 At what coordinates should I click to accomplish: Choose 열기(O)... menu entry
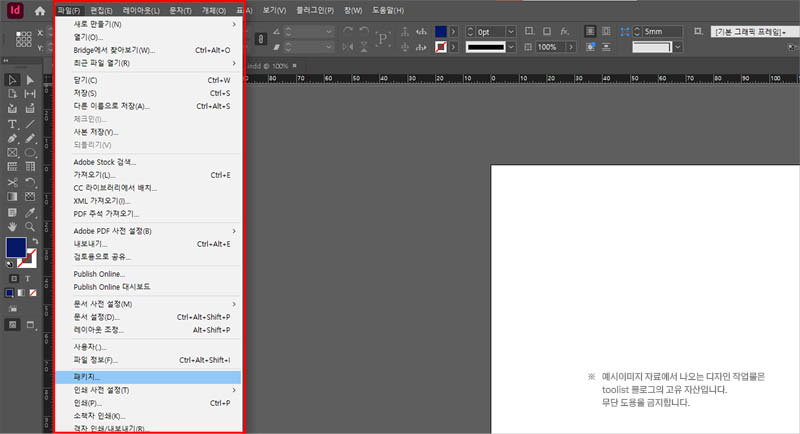point(148,37)
